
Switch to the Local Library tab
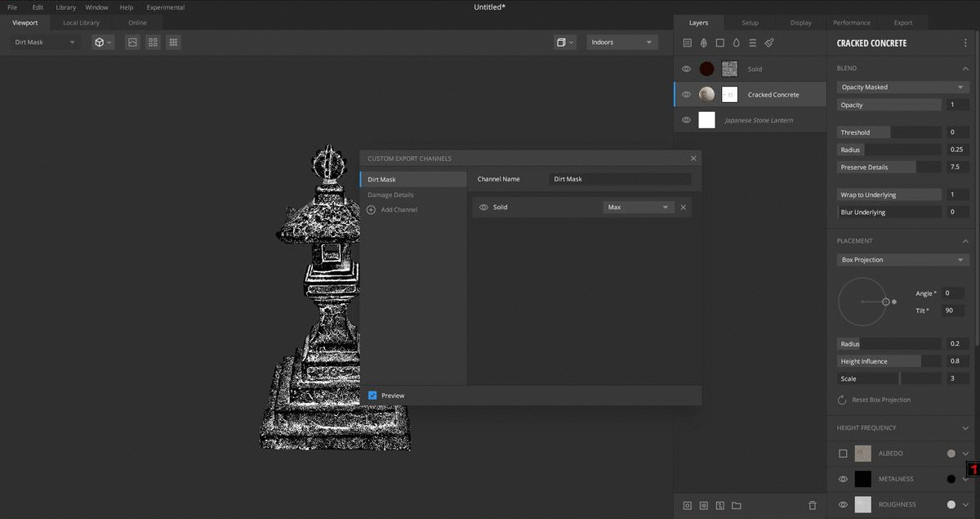point(82,23)
